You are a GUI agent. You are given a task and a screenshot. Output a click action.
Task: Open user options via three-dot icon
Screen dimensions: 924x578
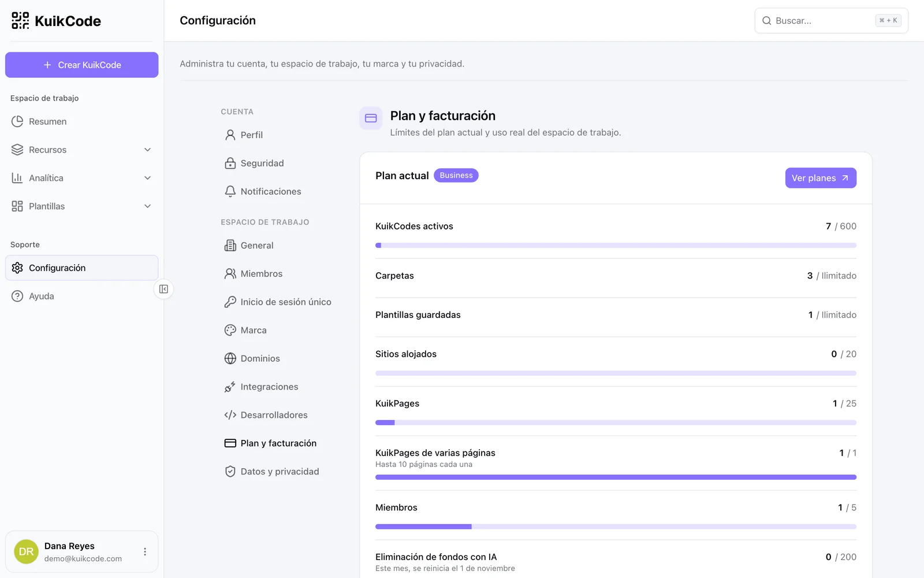point(145,552)
